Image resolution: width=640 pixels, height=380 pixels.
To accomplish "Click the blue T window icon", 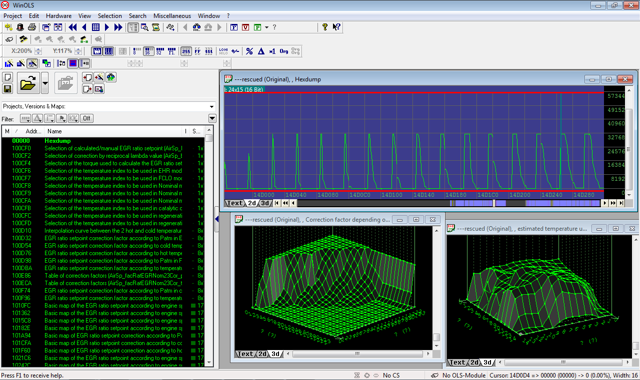I will pyautogui.click(x=234, y=27).
